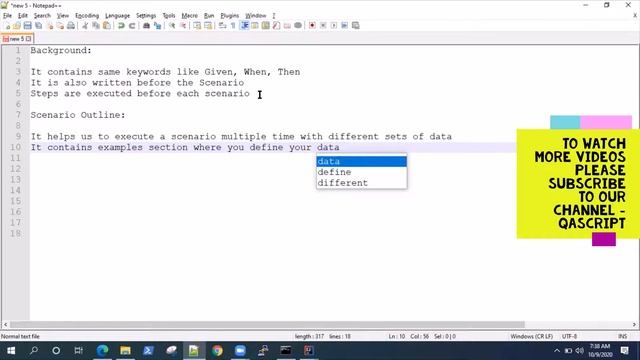
Task: Open the notification center tray icon
Action: click(624, 351)
